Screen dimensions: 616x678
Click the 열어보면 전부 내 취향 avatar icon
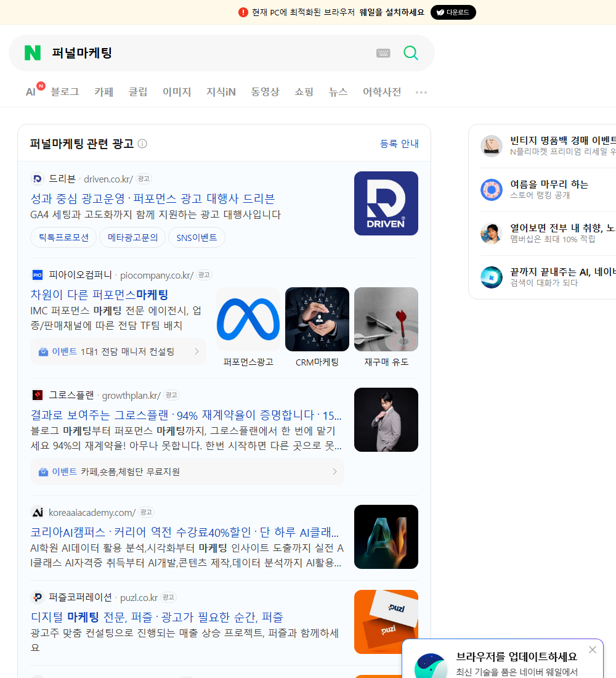pos(492,233)
